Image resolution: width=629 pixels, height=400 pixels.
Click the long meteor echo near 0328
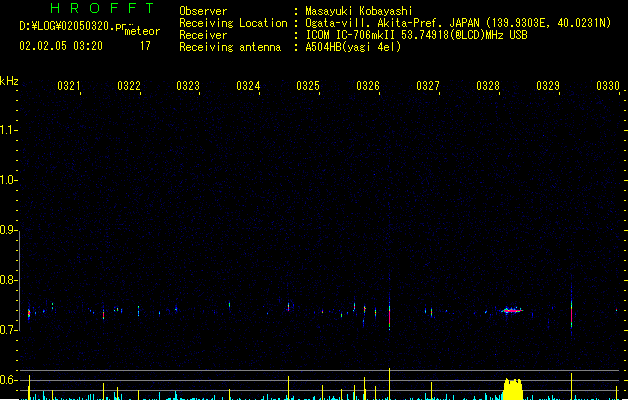pos(512,310)
